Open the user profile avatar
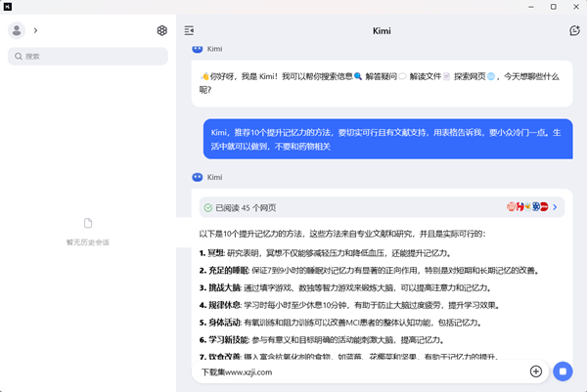587x392 pixels. [17, 30]
